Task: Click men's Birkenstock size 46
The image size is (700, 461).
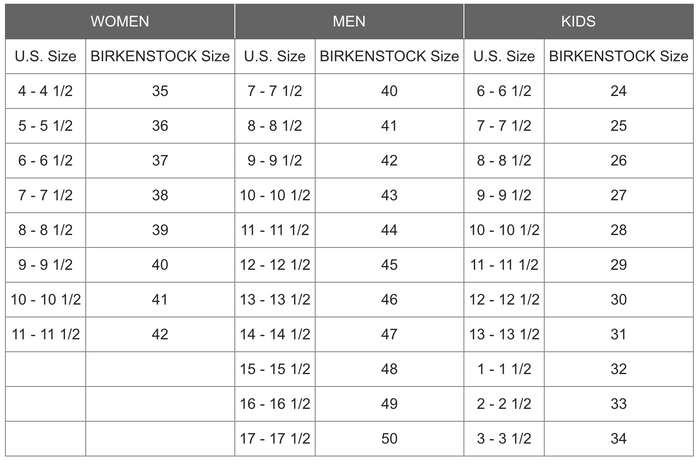Action: tap(389, 299)
